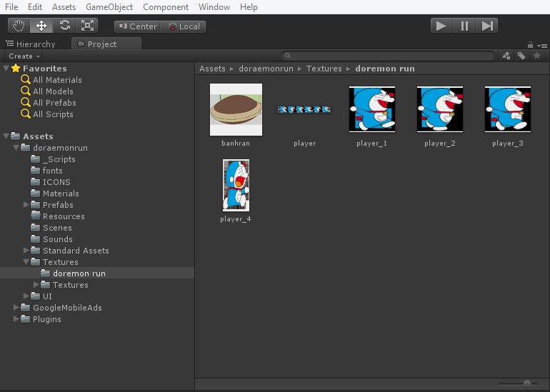
Task: Open the GameObject menu
Action: click(x=109, y=7)
